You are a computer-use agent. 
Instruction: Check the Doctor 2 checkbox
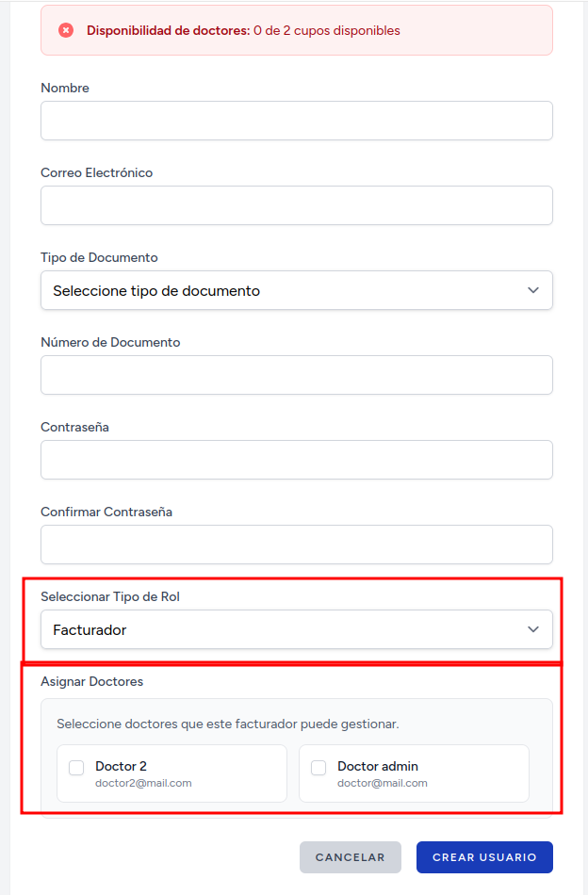(x=76, y=768)
